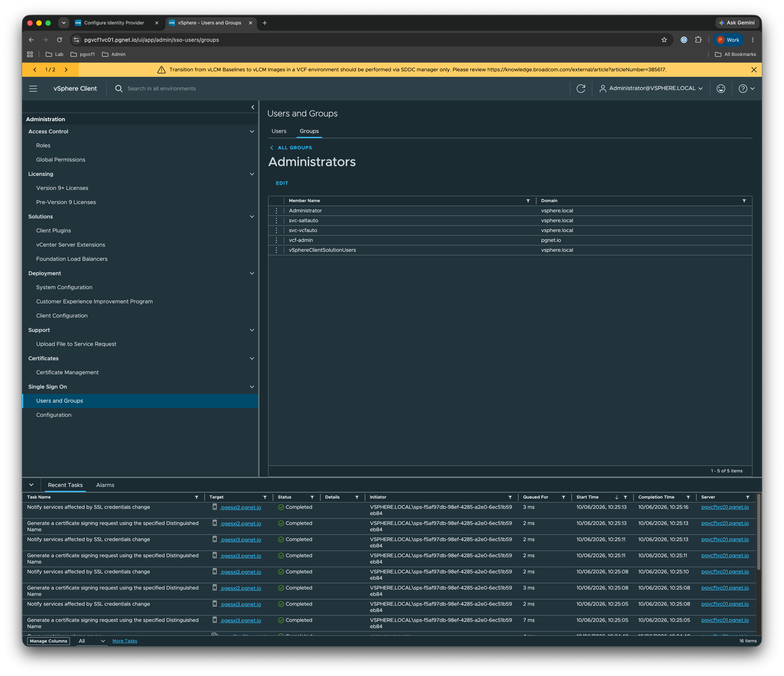Filter the Member Name column
The width and height of the screenshot is (784, 676).
coord(528,201)
